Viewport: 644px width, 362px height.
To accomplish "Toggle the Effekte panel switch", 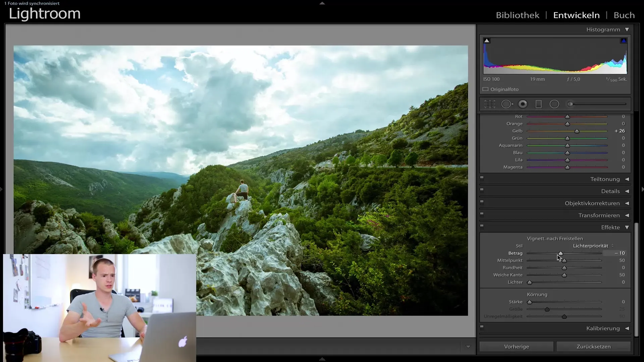I will pyautogui.click(x=482, y=226).
